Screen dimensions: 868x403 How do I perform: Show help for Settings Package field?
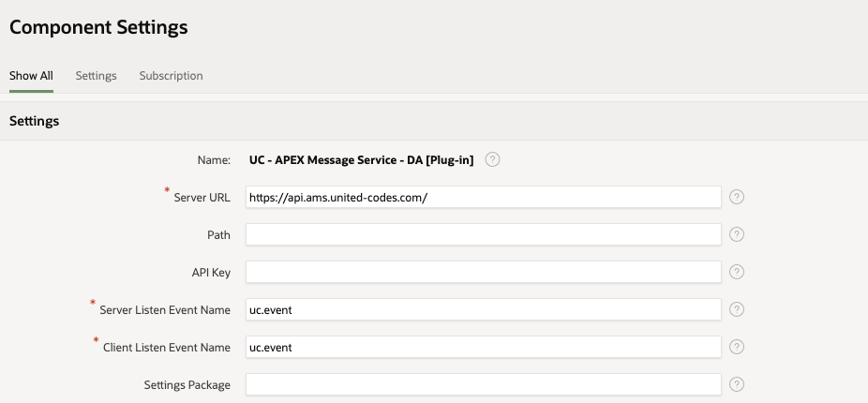coord(737,384)
